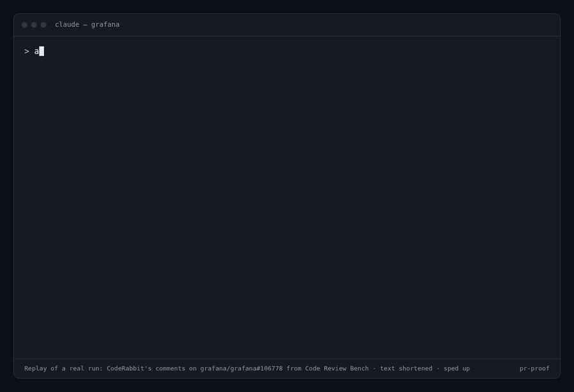Click the '>' prompt symbol
Viewport: 574px width, 392px height.
[x=27, y=51]
